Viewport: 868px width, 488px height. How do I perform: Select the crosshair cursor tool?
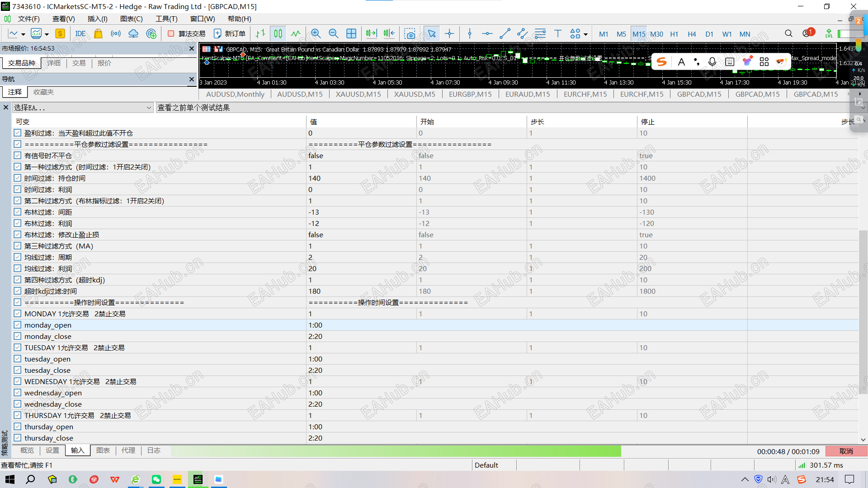click(x=449, y=33)
